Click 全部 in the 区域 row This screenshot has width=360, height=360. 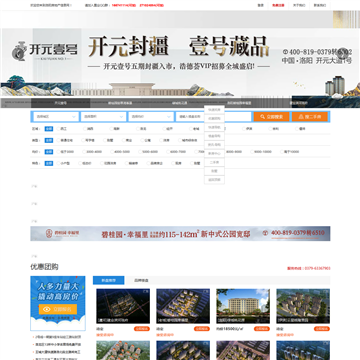click(x=49, y=129)
